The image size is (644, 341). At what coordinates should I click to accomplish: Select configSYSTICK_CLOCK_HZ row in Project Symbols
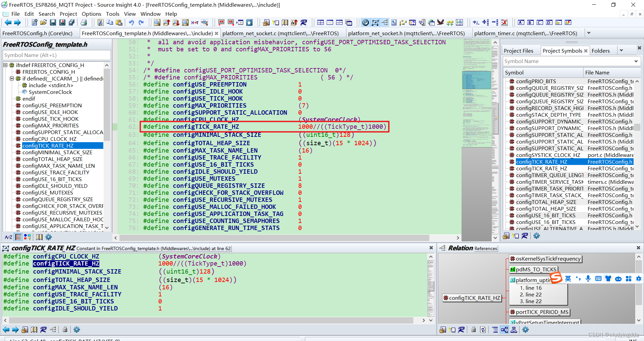point(571,155)
